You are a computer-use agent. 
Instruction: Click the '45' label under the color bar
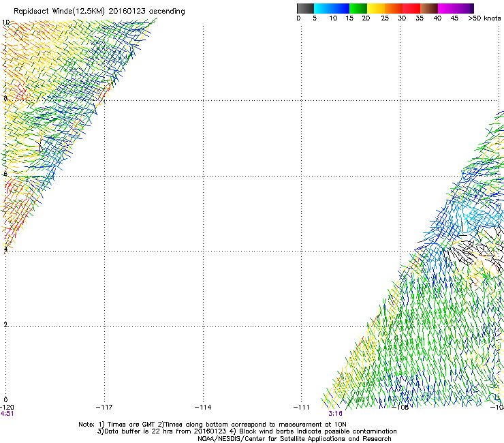click(x=454, y=18)
